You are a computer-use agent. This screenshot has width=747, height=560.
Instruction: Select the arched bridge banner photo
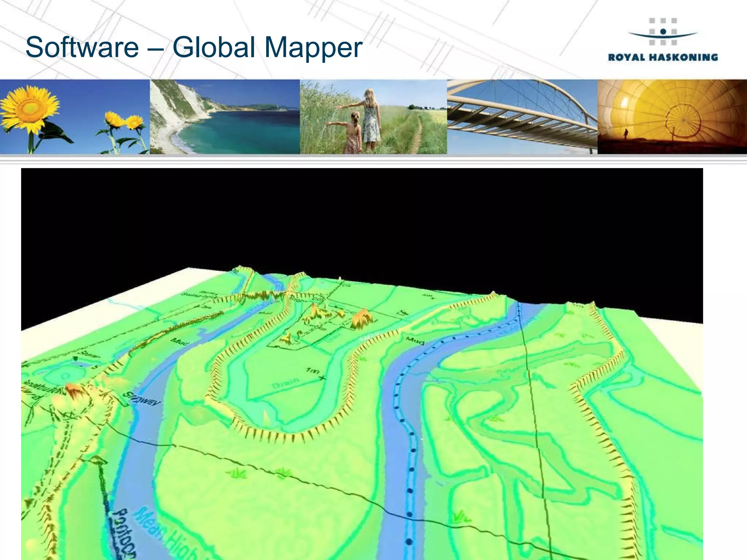pos(522,117)
